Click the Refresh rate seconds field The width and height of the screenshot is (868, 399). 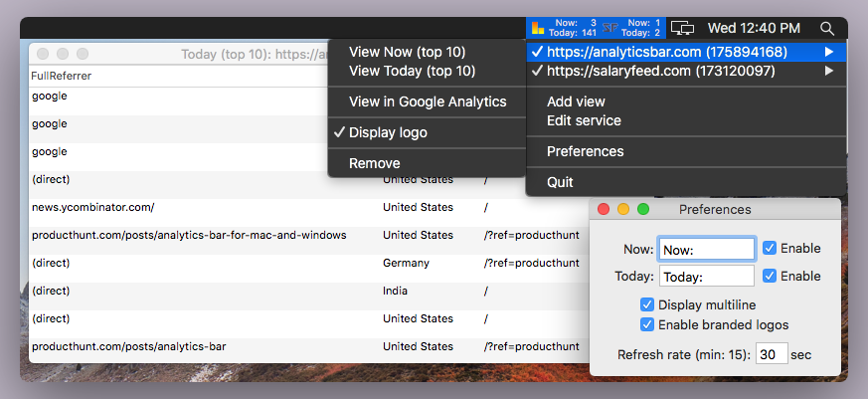(x=772, y=354)
